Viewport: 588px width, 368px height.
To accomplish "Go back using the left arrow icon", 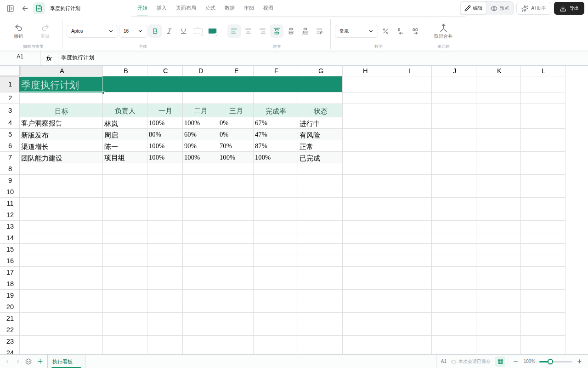I will (x=25, y=8).
